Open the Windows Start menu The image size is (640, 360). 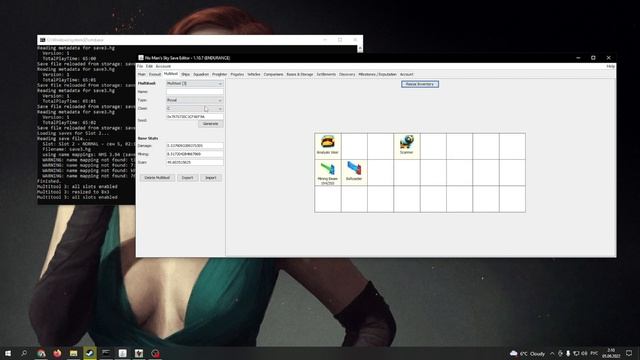[x=8, y=353]
